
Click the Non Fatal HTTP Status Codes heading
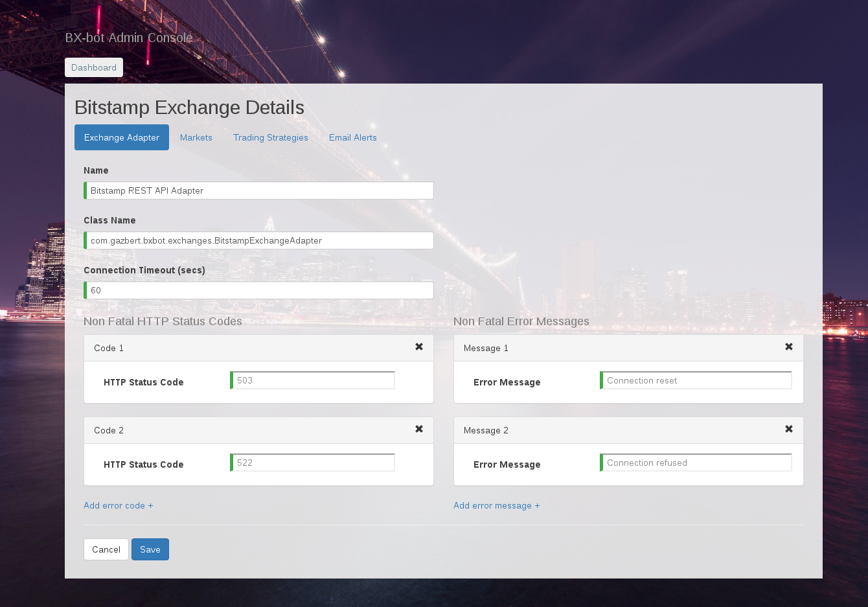(x=163, y=321)
